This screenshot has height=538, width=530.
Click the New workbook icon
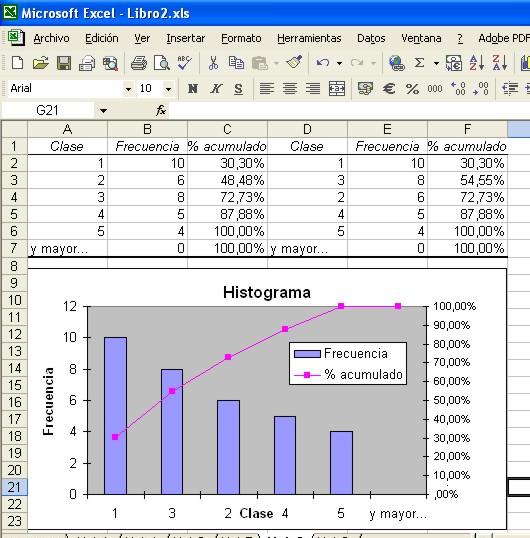[x=17, y=63]
